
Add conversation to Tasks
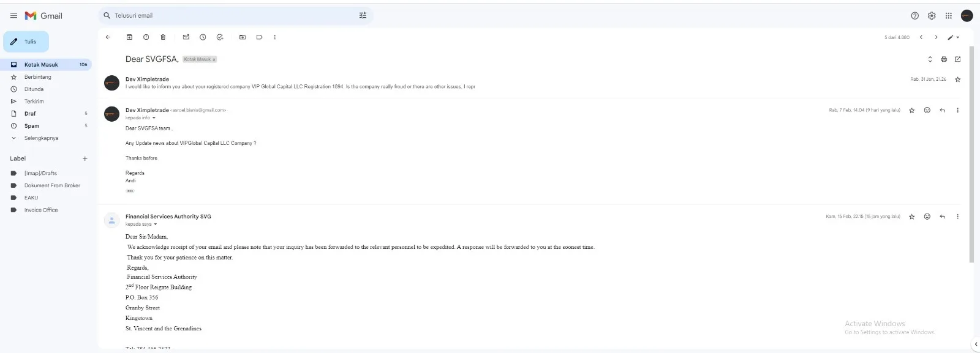pyautogui.click(x=220, y=37)
